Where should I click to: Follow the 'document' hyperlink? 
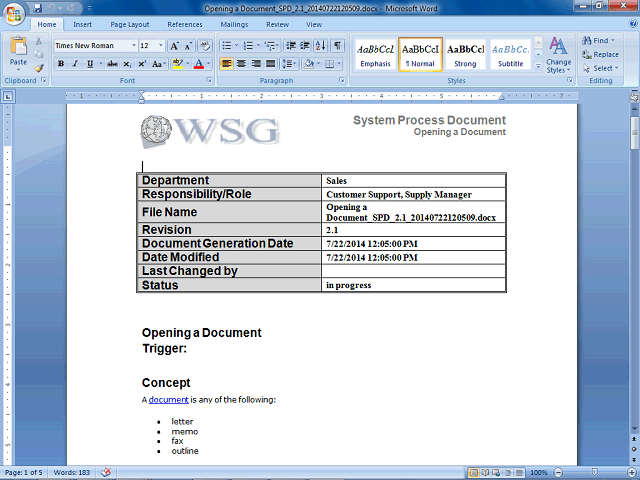(169, 400)
